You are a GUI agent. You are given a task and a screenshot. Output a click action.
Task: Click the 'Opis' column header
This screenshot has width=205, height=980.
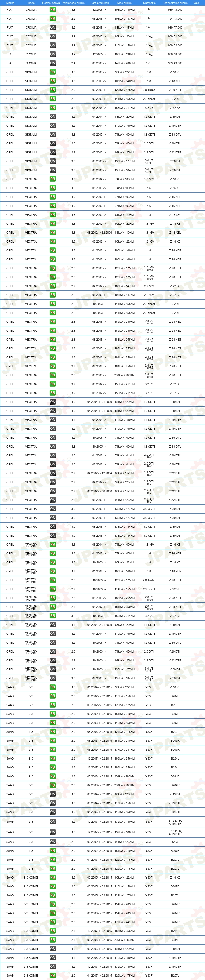point(197,3)
